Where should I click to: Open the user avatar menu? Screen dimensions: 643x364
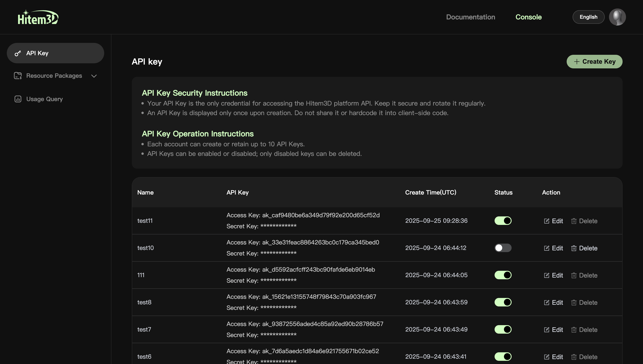click(617, 17)
